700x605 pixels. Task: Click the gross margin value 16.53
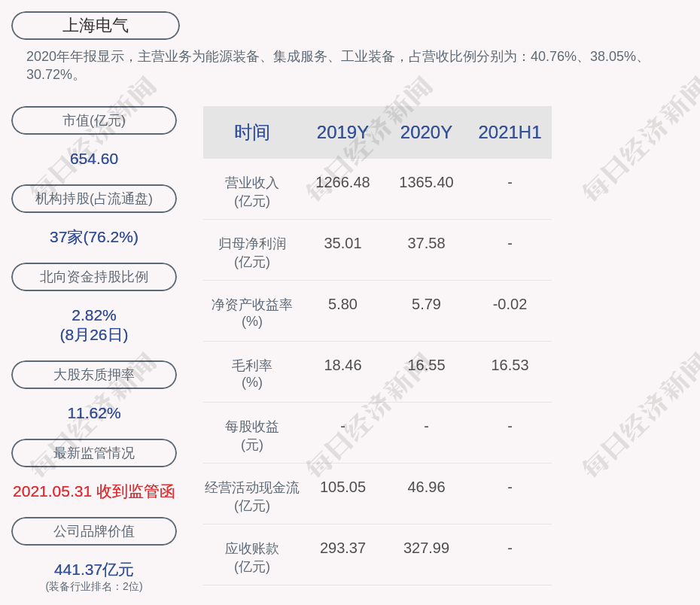[x=510, y=366]
